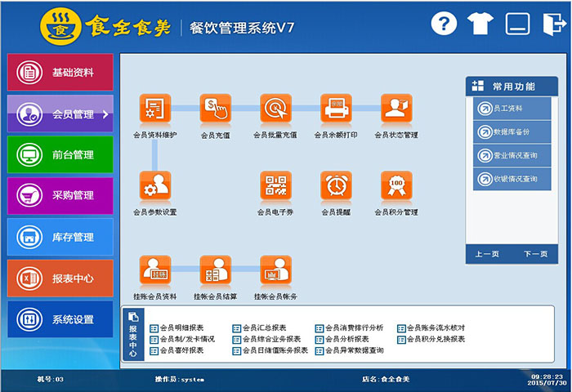Screen dimensions: 572x392
Task: Open 挂帐会员结算 calculator icon
Action: 215,269
